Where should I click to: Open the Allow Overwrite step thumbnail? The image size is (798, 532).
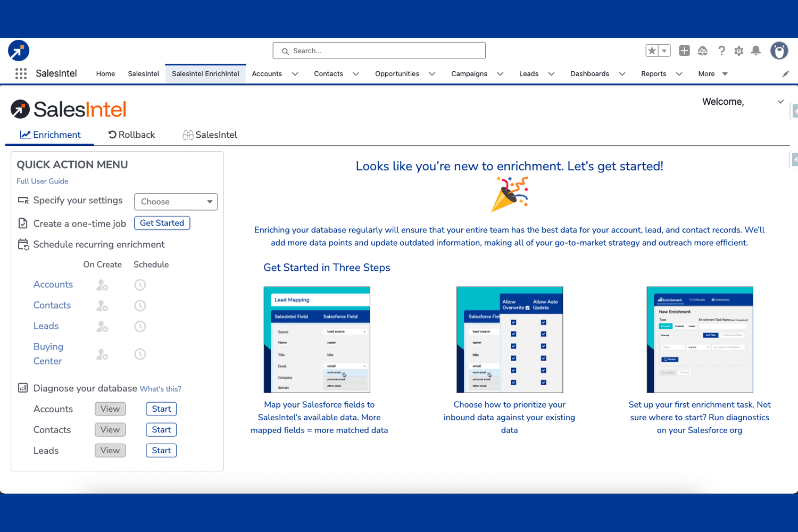(x=510, y=340)
